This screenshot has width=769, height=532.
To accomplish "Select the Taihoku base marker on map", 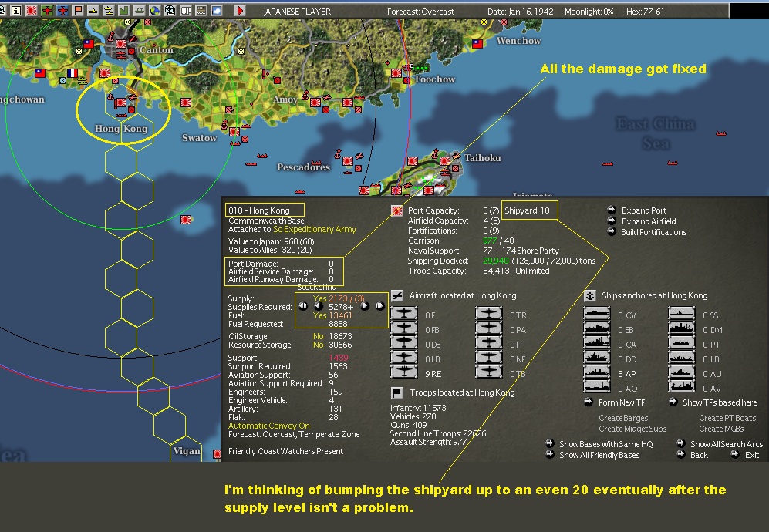I will 445,161.
